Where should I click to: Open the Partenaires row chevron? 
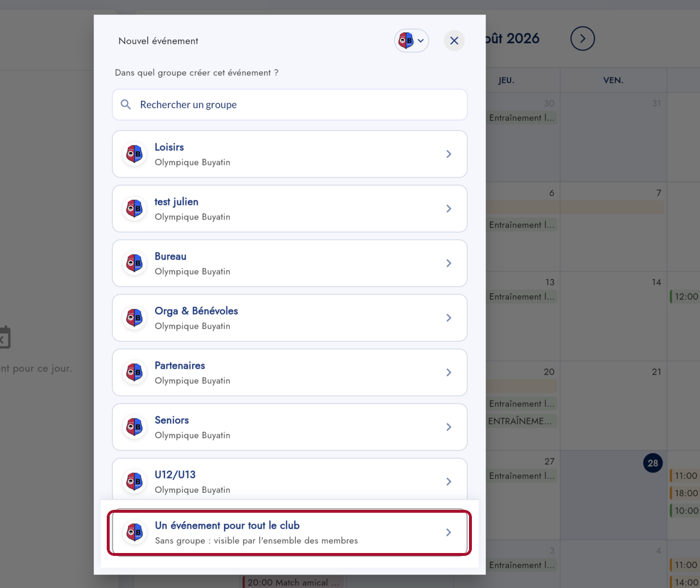coord(449,372)
